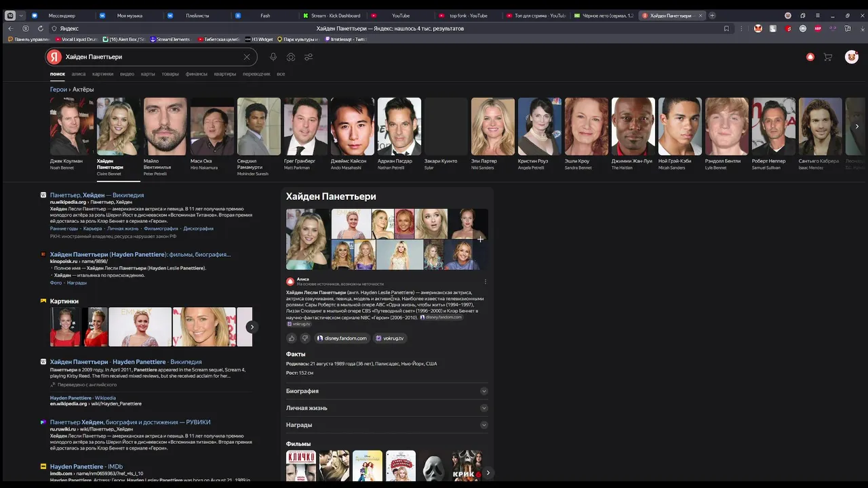This screenshot has width=868, height=488.
Task: Click the ABP extension icon in toolbar
Action: (x=818, y=28)
